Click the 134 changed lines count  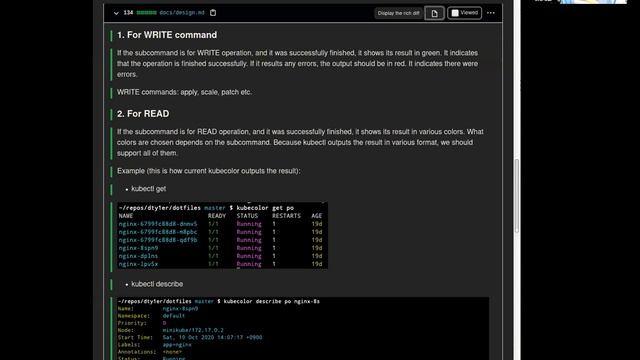pos(128,13)
